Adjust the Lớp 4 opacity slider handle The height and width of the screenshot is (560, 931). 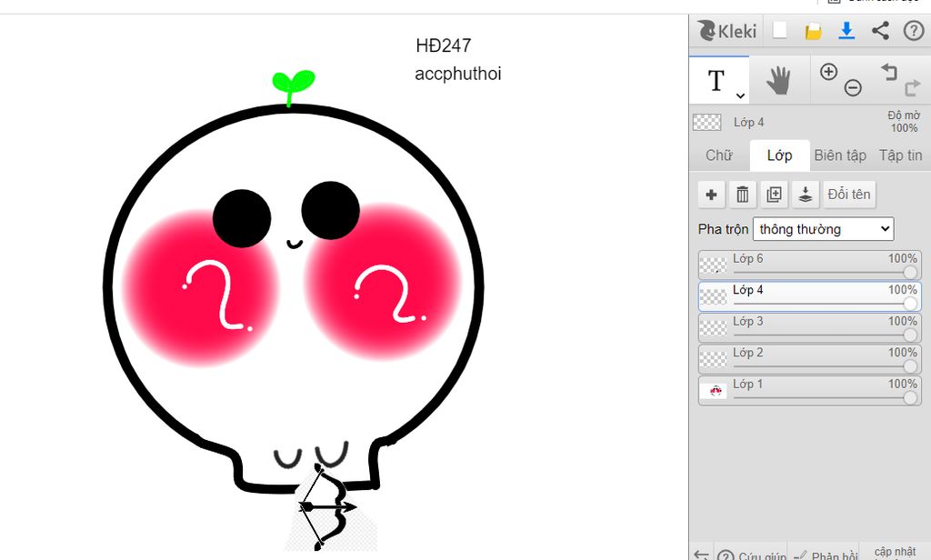point(909,304)
